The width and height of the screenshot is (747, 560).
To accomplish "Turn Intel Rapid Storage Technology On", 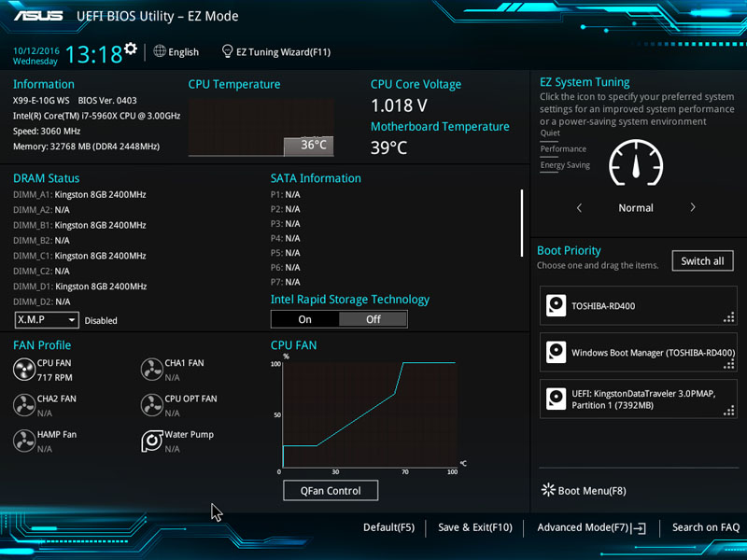I will tap(305, 319).
